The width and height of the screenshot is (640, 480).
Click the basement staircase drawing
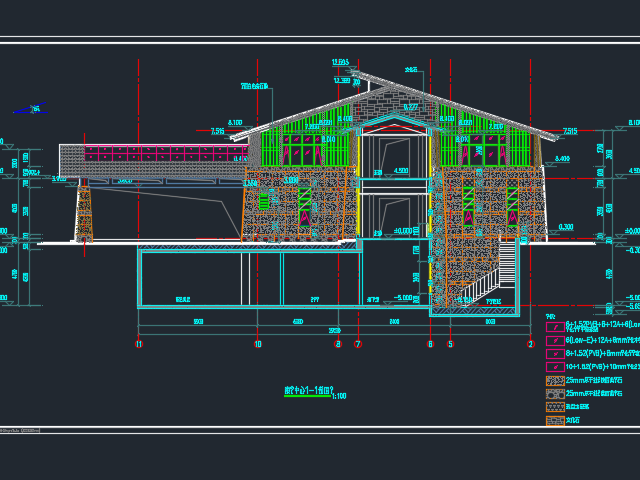490,273
